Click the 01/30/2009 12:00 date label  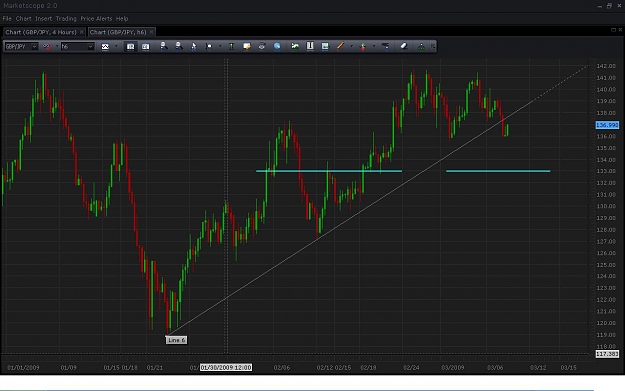point(226,367)
